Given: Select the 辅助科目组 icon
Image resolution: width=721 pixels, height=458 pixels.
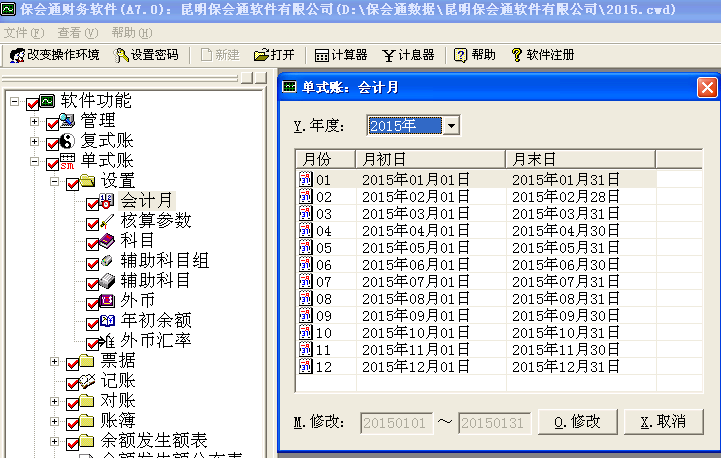Looking at the screenshot, I should click(107, 261).
